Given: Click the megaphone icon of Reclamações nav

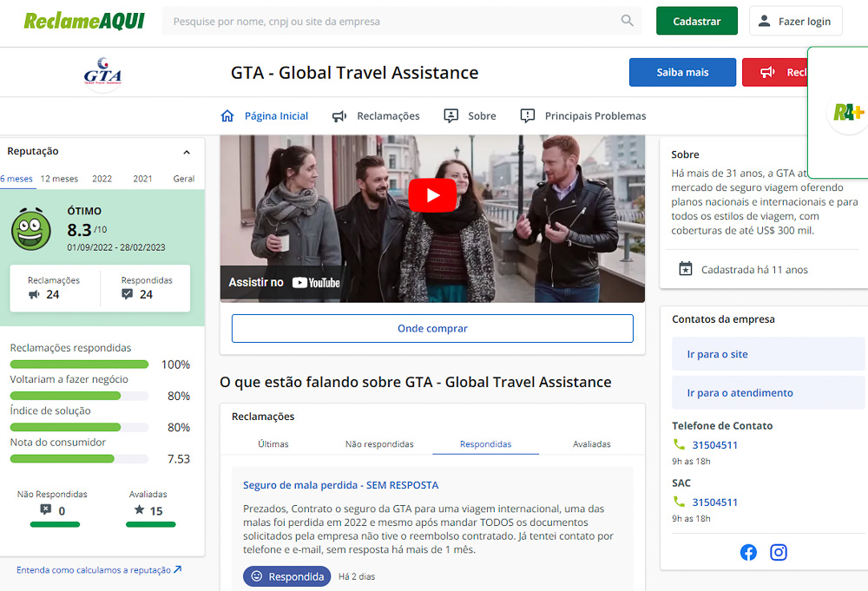Looking at the screenshot, I should [x=339, y=116].
